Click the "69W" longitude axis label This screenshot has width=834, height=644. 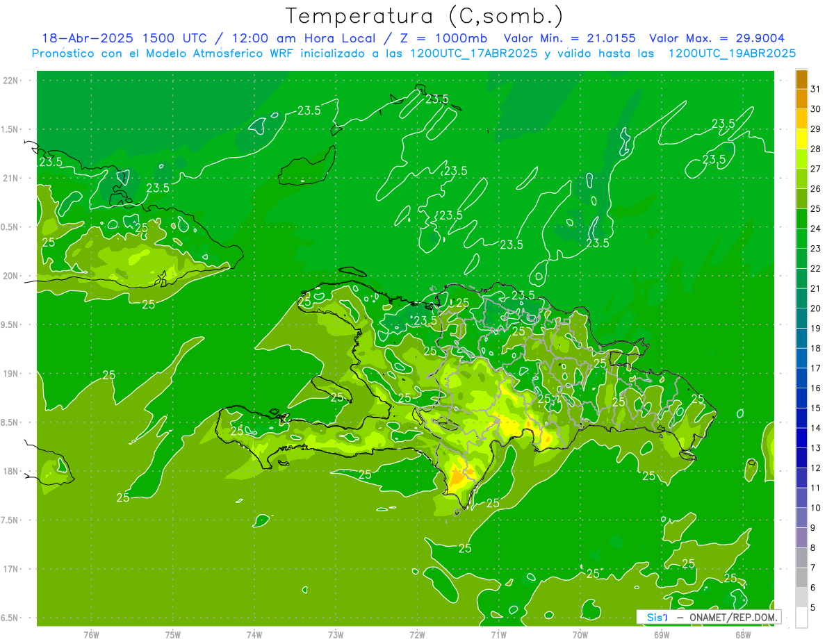pos(662,634)
